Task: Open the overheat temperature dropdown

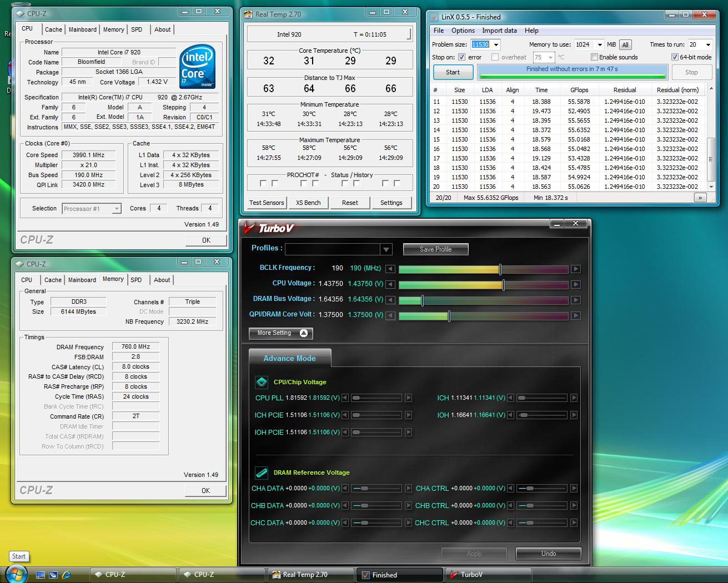Action: [550, 57]
